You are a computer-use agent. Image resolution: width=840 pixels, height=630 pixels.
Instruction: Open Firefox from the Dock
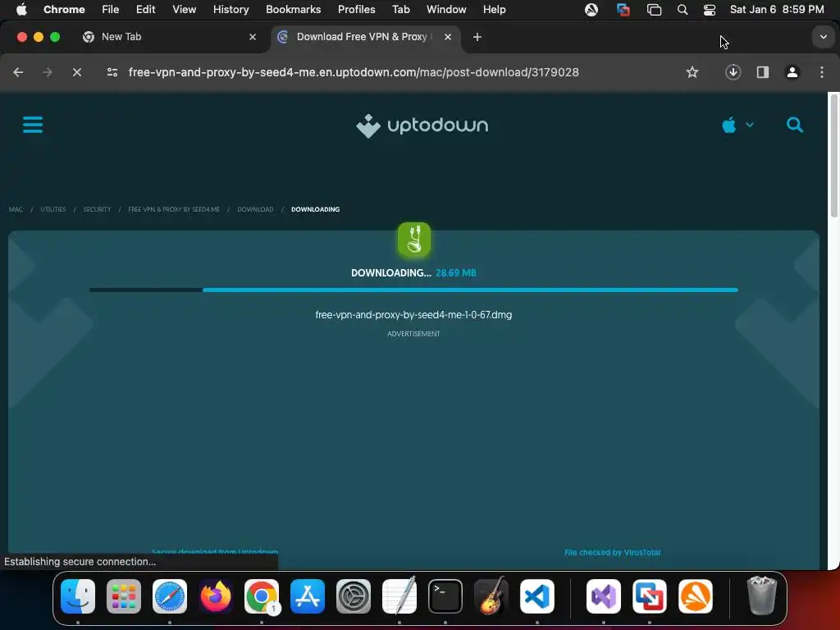tap(216, 596)
